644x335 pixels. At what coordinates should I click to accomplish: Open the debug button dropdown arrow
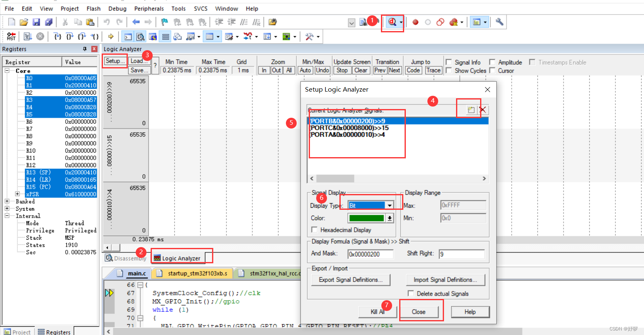401,22
